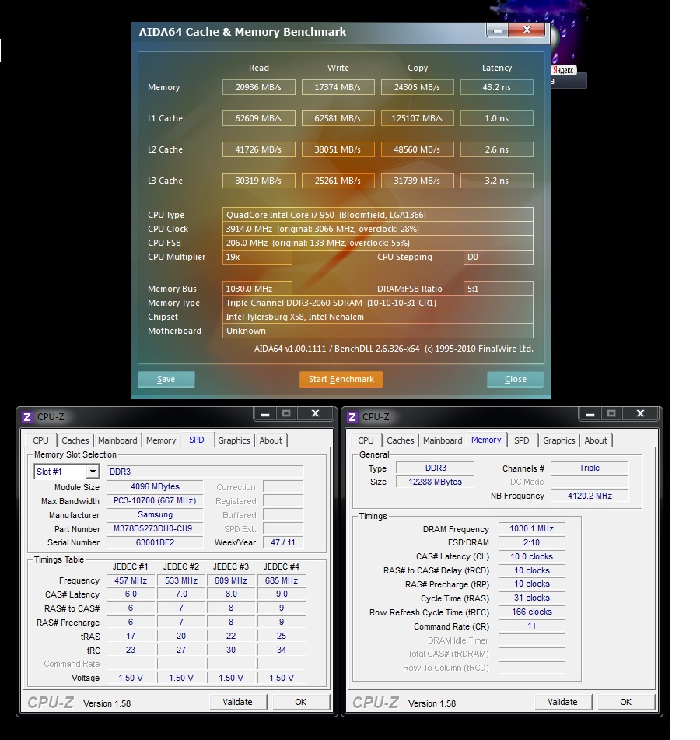
Task: Click Close button in AIDA64 window
Action: [515, 379]
